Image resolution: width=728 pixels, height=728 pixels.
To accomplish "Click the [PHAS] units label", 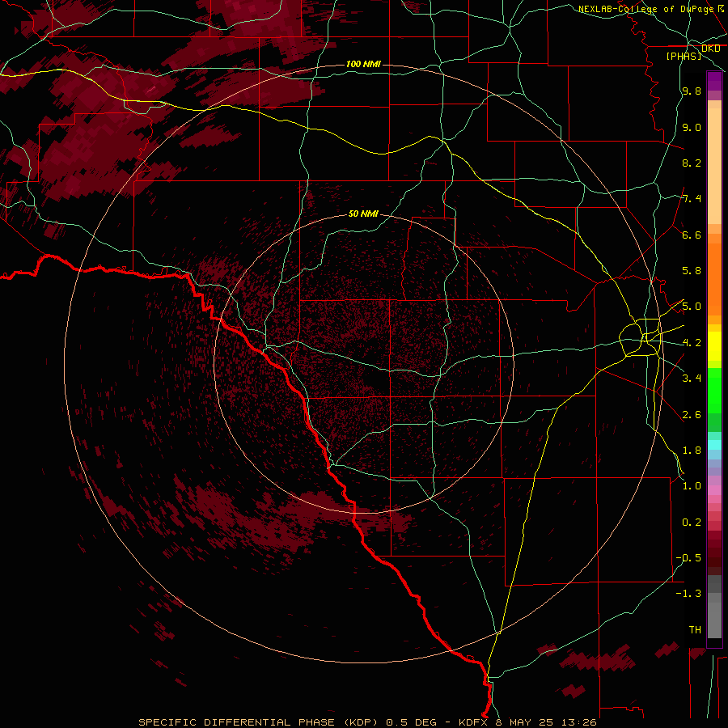I will click(x=684, y=56).
